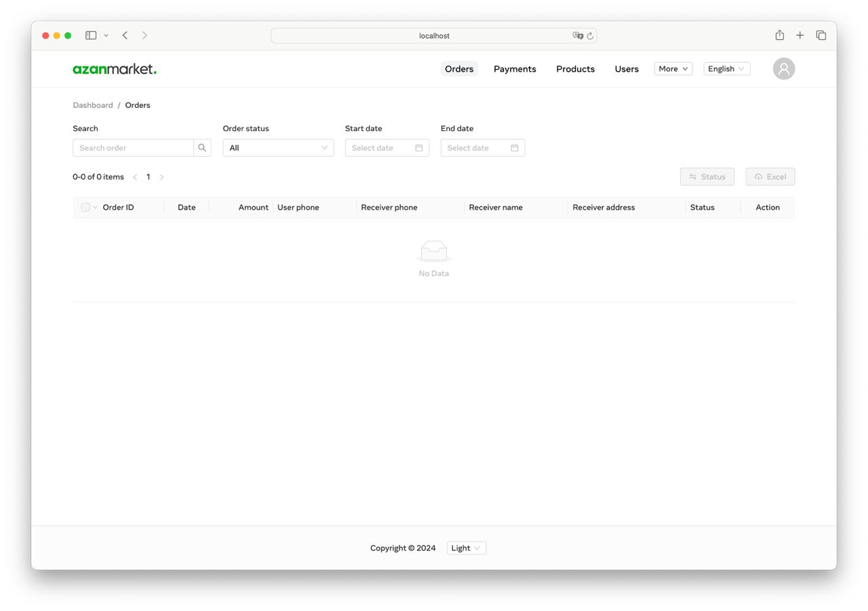Open the Light theme dropdown in the footer
Viewport: 868px width, 611px height.
point(466,547)
